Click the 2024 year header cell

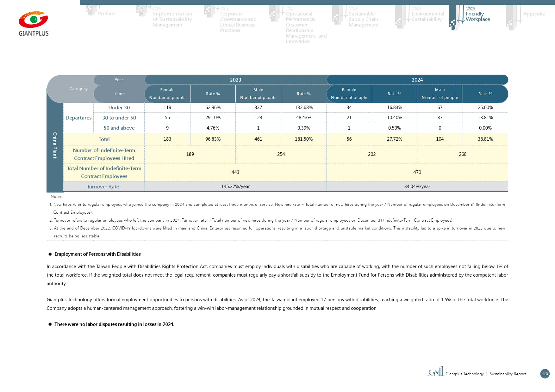[417, 80]
